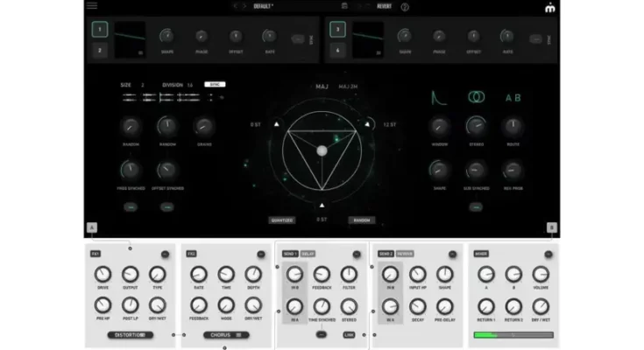Open the DEFAULT preset name selector

pyautogui.click(x=263, y=6)
